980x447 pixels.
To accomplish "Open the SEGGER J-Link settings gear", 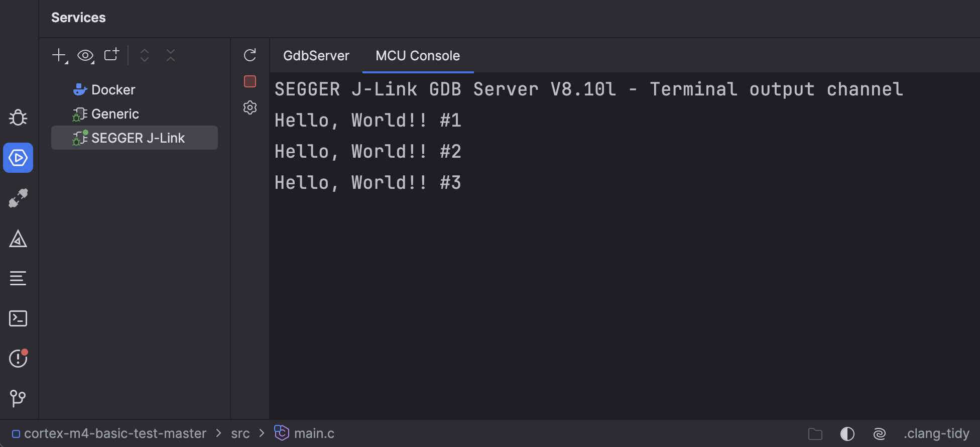I will click(250, 107).
